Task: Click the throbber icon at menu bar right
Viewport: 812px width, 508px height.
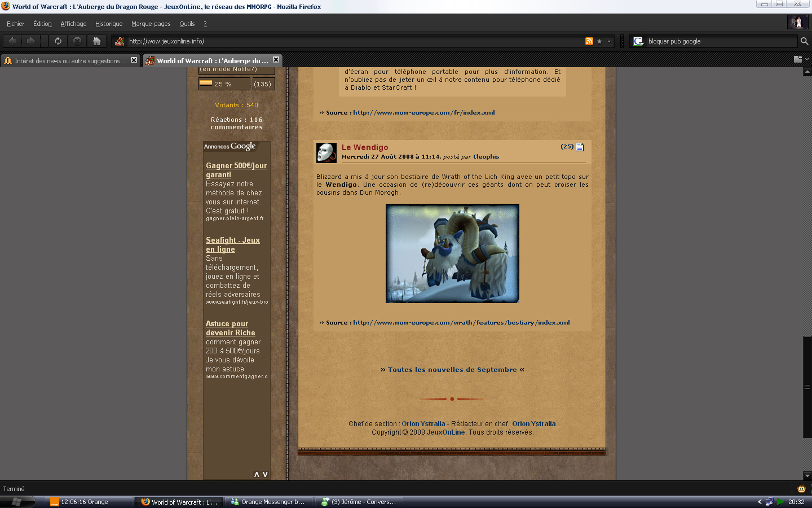Action: coord(797,23)
